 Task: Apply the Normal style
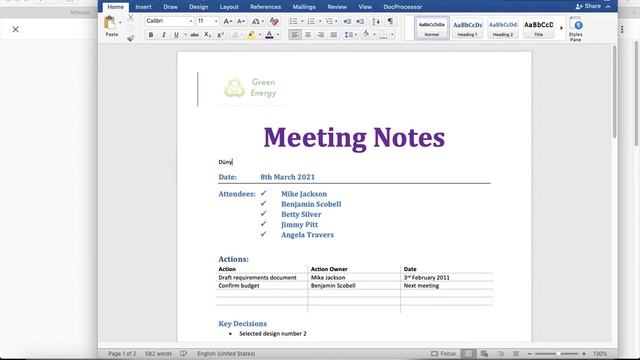coord(432,28)
